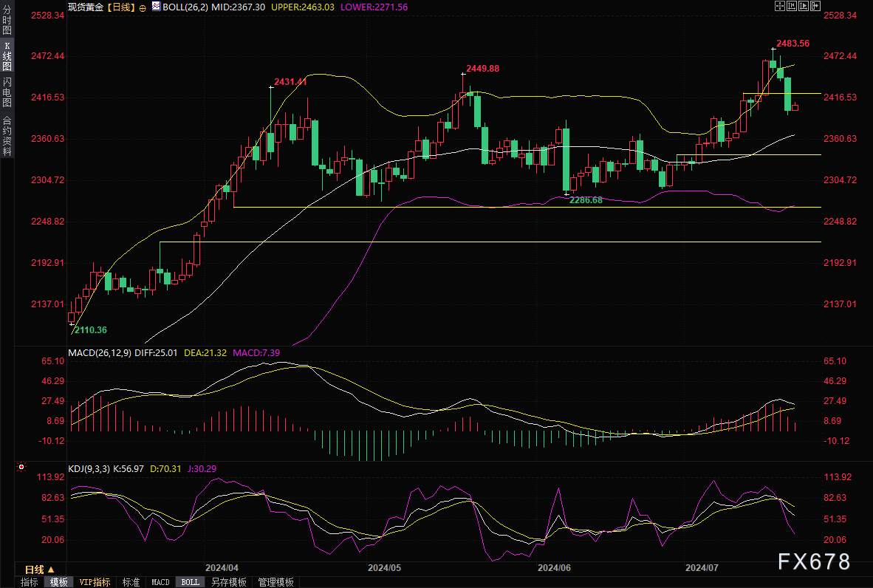Screen dimensions: 873x588
Task: Open 管理模板 template manager
Action: click(x=275, y=582)
